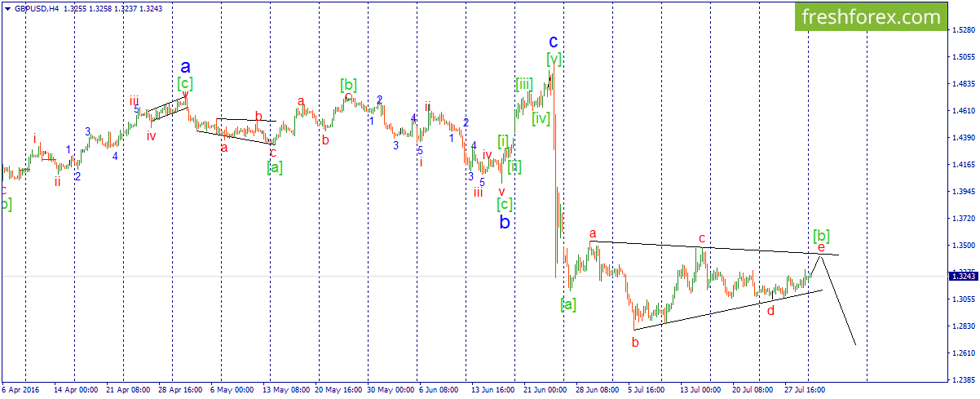Click the '6 Apr 2016' date label
Viewport: 980px width, 399px height.
coord(20,391)
